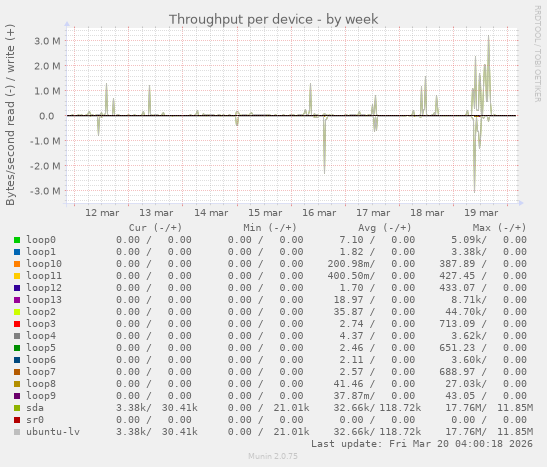The height and width of the screenshot is (467, 547).
Task: Click the 17 mar axis label
Action: coord(373,213)
